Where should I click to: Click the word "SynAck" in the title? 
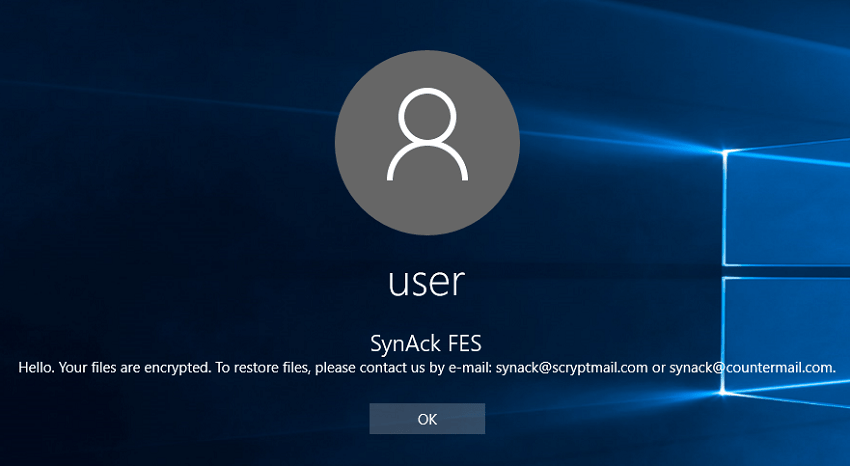pyautogui.click(x=402, y=344)
